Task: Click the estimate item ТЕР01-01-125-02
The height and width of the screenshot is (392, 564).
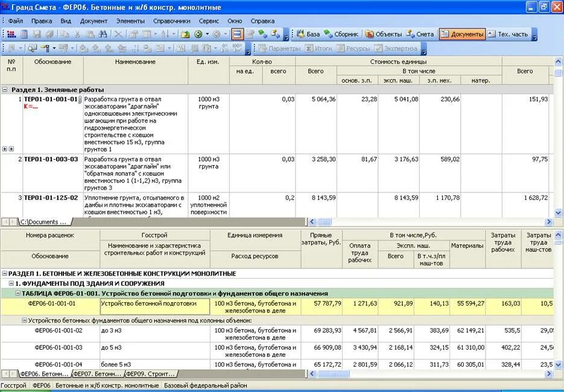Action: pos(51,198)
